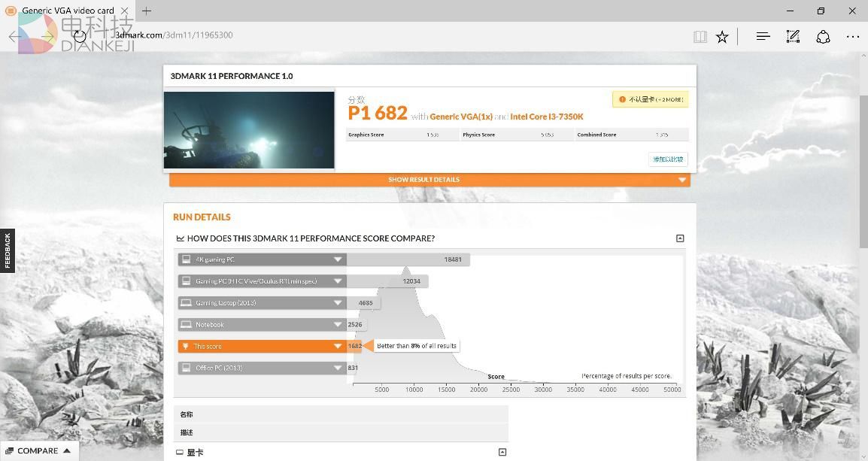
Task: Open the FEEDBACK side tab
Action: (x=8, y=250)
